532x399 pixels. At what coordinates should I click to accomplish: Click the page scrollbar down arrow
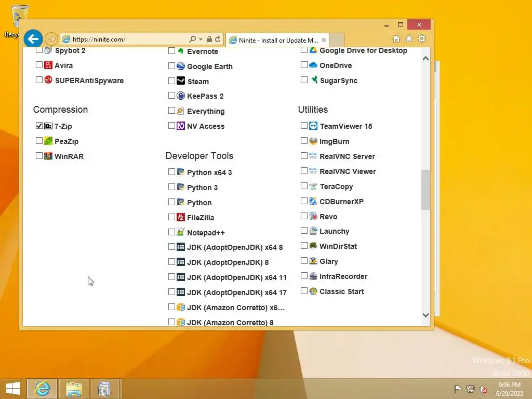coord(425,315)
